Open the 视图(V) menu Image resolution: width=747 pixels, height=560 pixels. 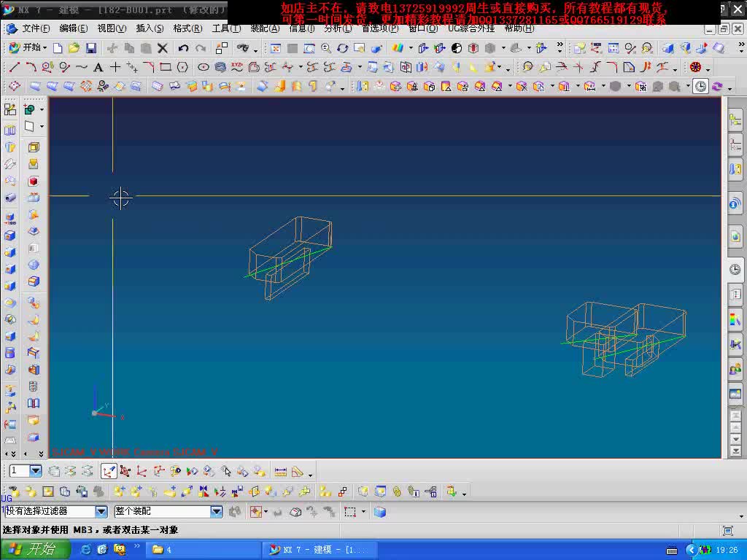(112, 28)
